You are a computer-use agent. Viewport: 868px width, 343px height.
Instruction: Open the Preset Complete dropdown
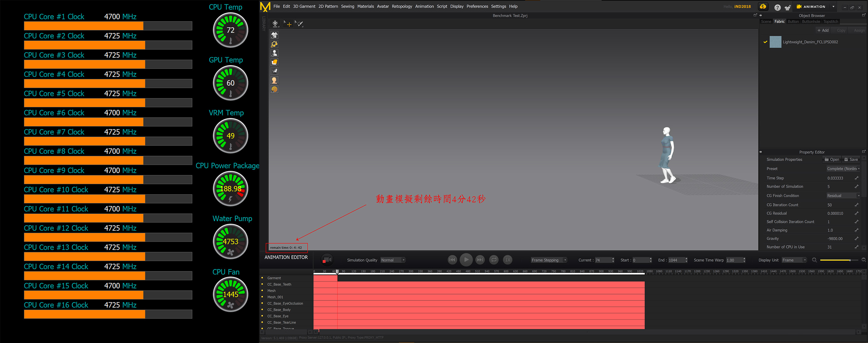point(843,169)
